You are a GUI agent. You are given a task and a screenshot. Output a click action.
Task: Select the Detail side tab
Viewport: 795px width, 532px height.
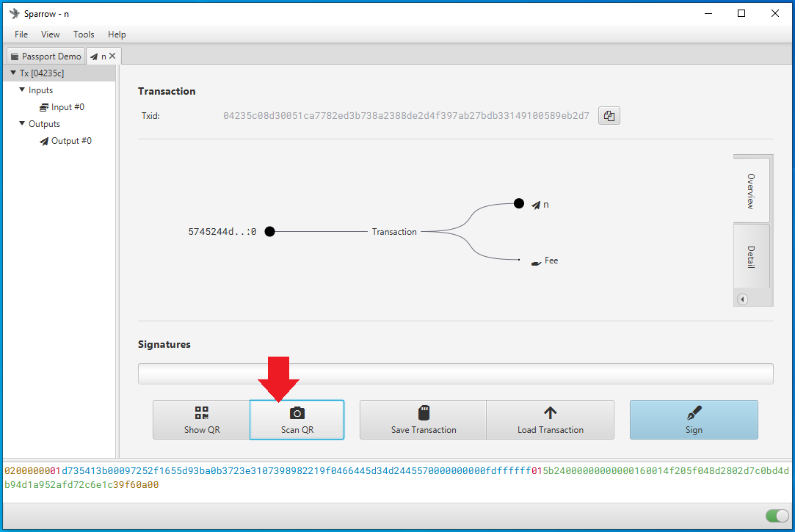click(x=752, y=257)
